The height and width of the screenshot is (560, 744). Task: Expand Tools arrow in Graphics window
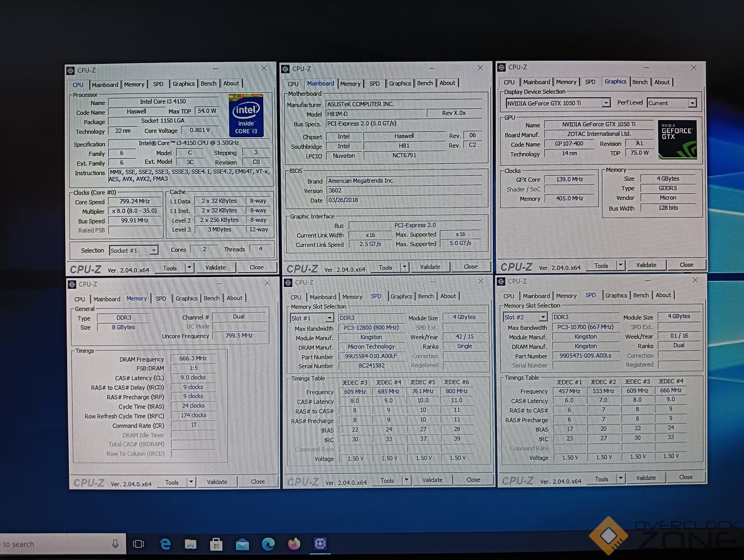tap(621, 265)
